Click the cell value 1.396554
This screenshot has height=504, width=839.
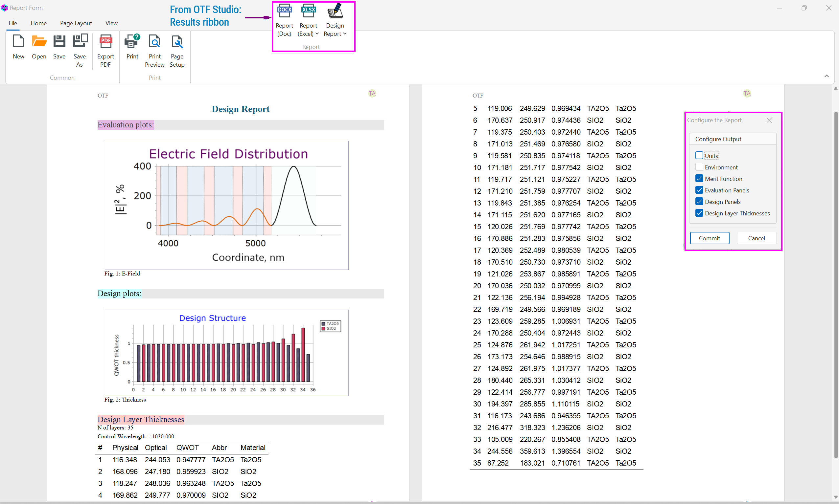tap(566, 451)
